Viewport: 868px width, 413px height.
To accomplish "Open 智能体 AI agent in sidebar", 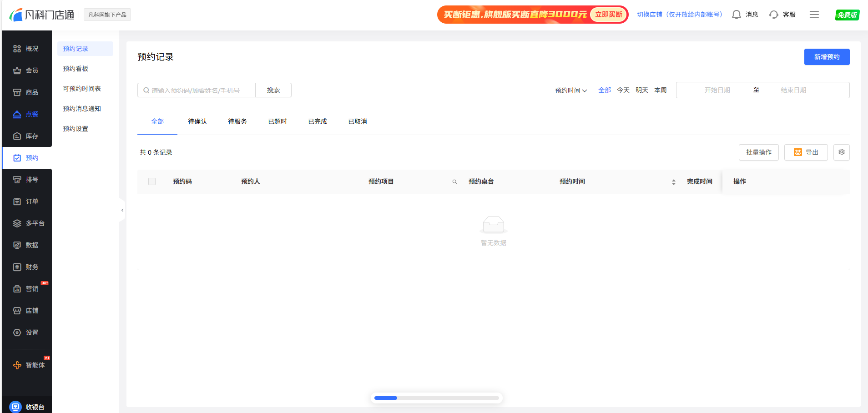I will click(30, 365).
